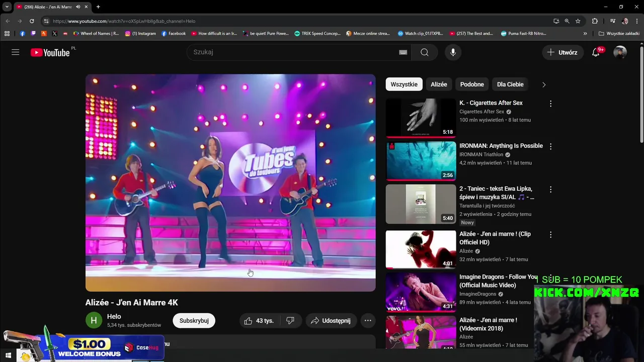
Task: Click the Utwórz create button
Action: pyautogui.click(x=562, y=52)
